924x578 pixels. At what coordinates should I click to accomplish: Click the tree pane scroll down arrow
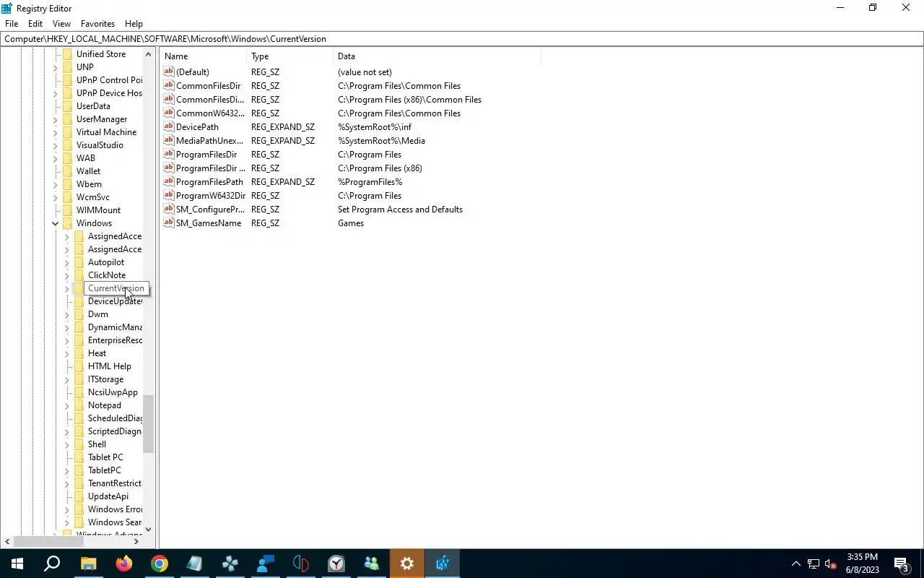click(148, 530)
